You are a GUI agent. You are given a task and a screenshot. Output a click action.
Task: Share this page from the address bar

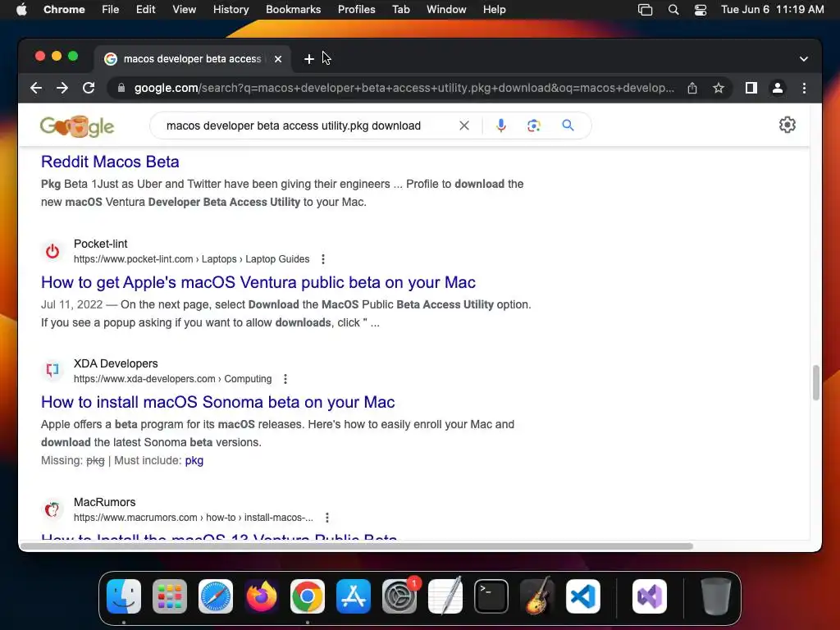pos(692,88)
